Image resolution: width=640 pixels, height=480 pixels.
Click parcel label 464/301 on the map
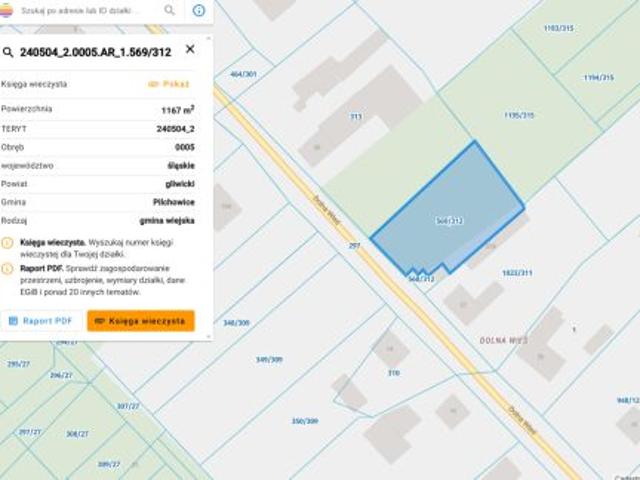[x=243, y=74]
